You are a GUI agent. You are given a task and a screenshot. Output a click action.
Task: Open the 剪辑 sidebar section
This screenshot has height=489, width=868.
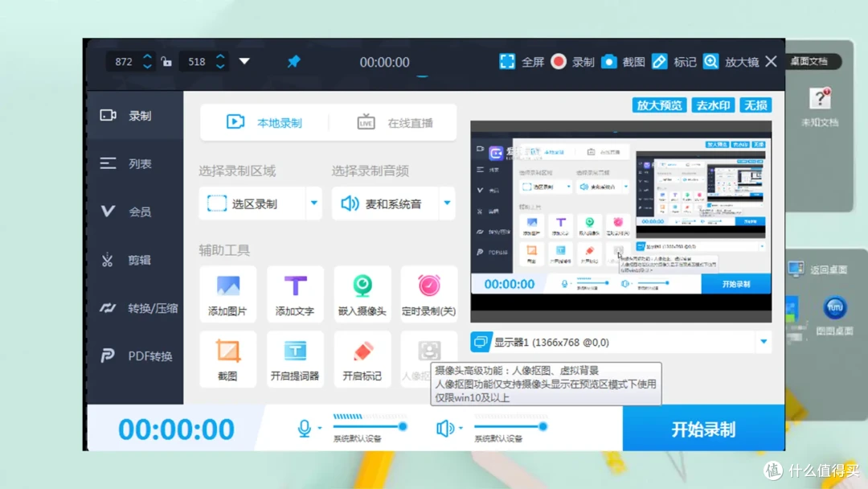coord(135,260)
